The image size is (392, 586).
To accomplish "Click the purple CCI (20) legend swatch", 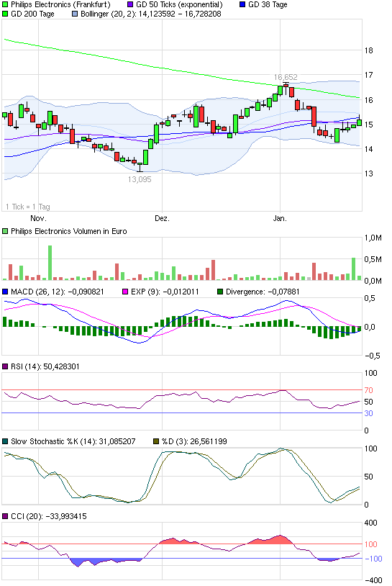I will 5,516.
